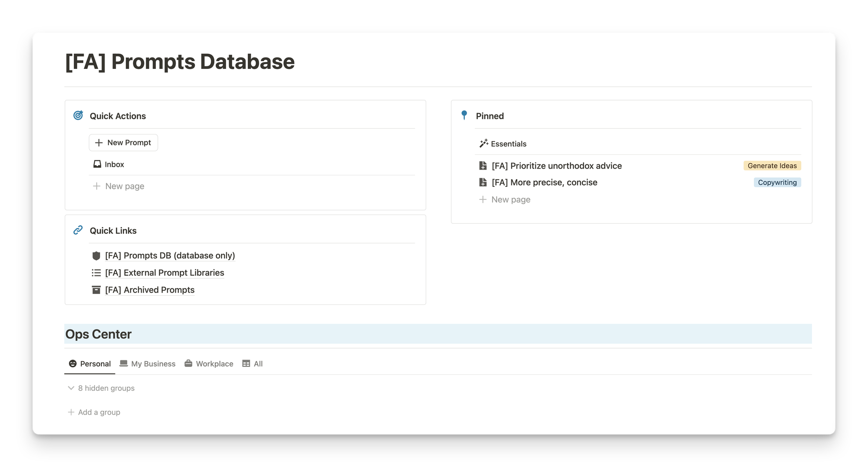Screen dimensions: 868x467
Task: Click the 8 hidden groups text
Action: coord(106,388)
